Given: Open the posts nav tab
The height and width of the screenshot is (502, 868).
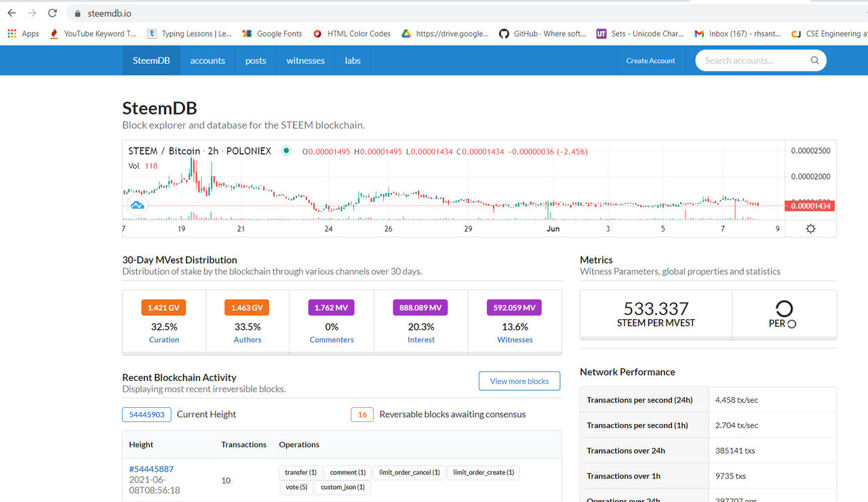Looking at the screenshot, I should [256, 60].
